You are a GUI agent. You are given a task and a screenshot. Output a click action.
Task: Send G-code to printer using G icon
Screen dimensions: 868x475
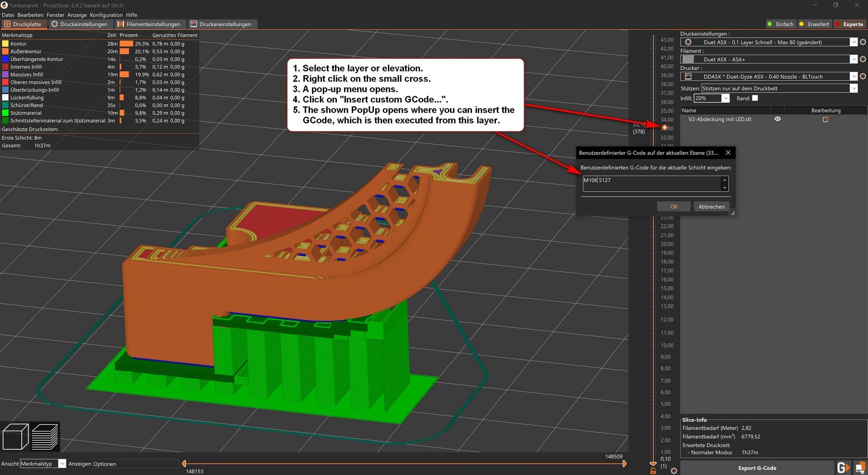click(843, 468)
